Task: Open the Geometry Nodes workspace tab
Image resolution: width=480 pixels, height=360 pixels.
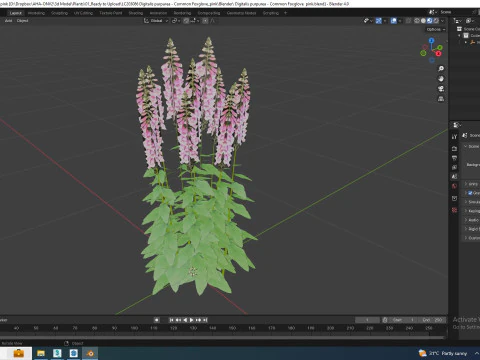Action: point(241,13)
